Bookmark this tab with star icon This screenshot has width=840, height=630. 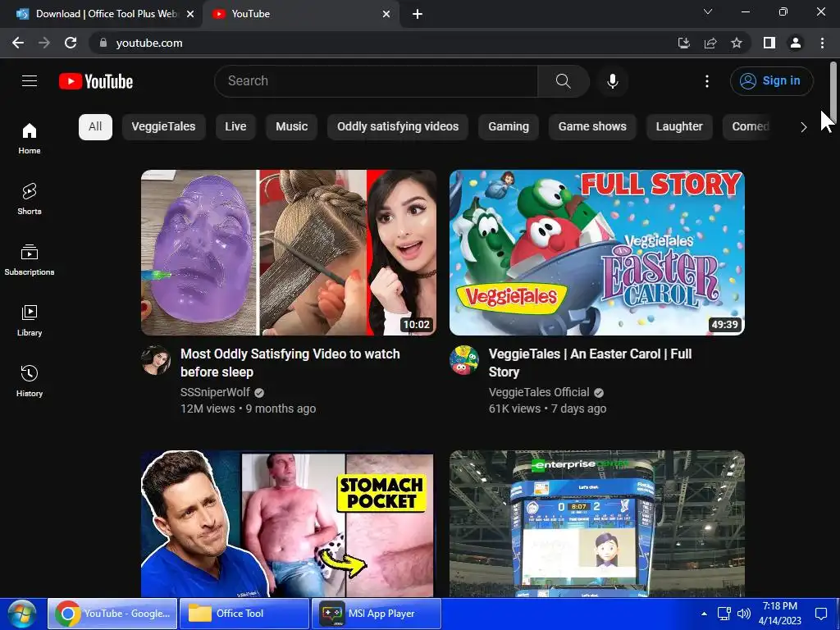pos(737,43)
